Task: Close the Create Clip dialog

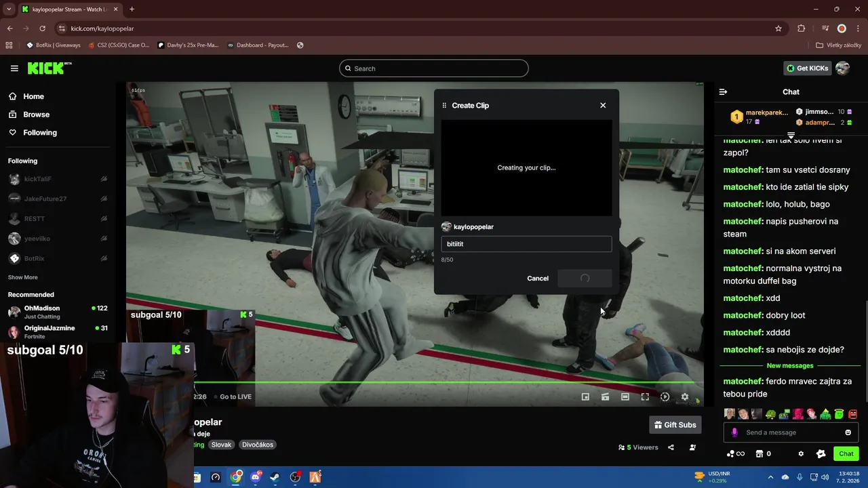Action: pyautogui.click(x=603, y=105)
